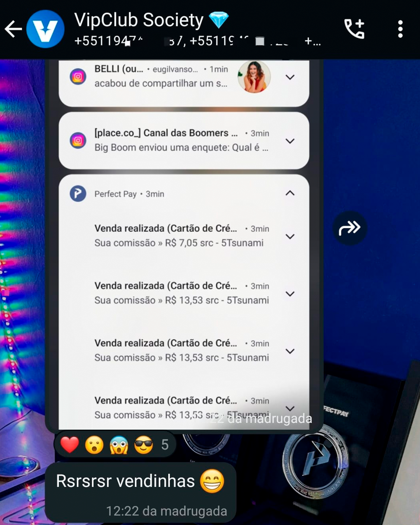Tap the diamond emoji in the group title

coord(219,20)
